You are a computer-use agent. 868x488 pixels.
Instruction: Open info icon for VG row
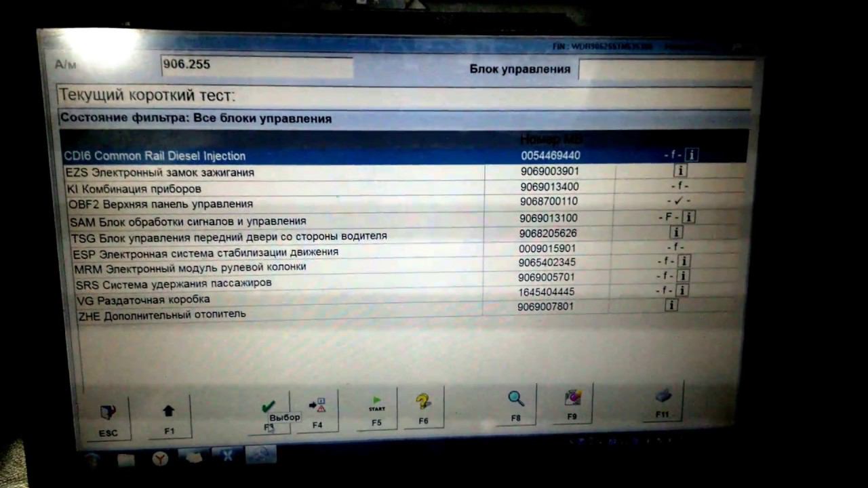click(682, 290)
